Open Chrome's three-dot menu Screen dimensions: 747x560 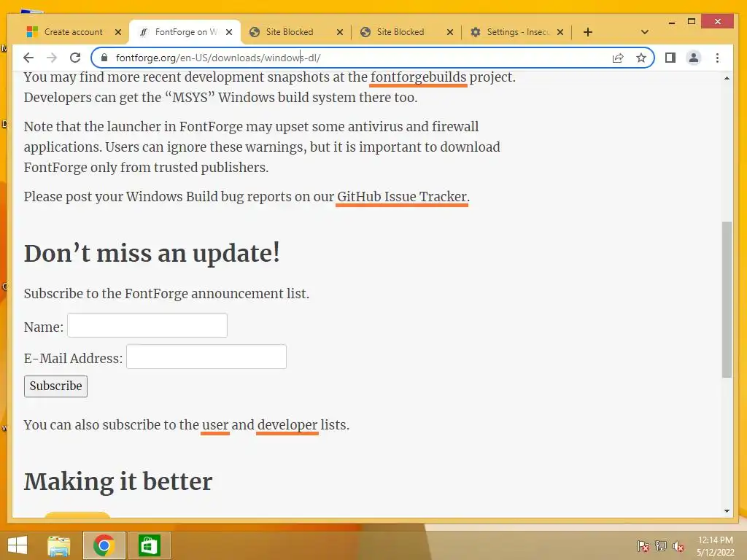coord(718,58)
